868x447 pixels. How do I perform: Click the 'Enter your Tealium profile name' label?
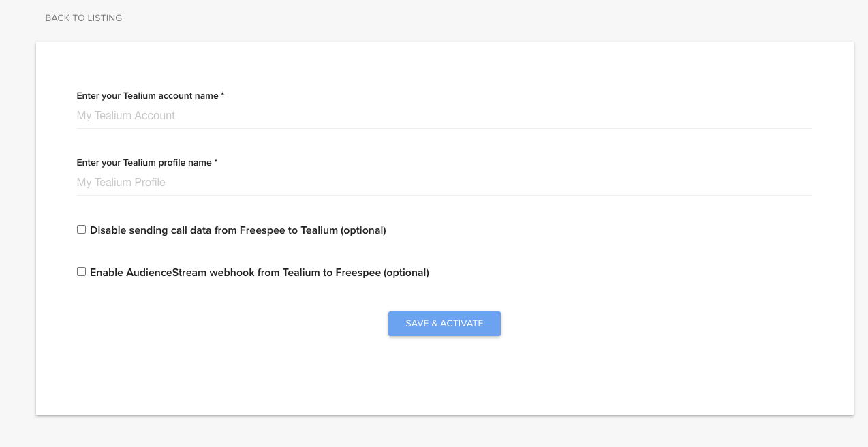point(147,162)
